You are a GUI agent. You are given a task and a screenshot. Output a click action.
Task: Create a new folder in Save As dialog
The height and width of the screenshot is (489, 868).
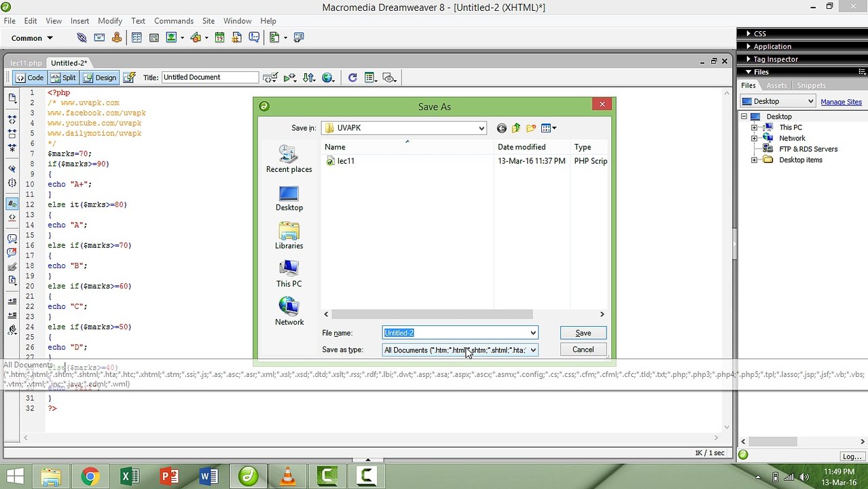pos(531,128)
